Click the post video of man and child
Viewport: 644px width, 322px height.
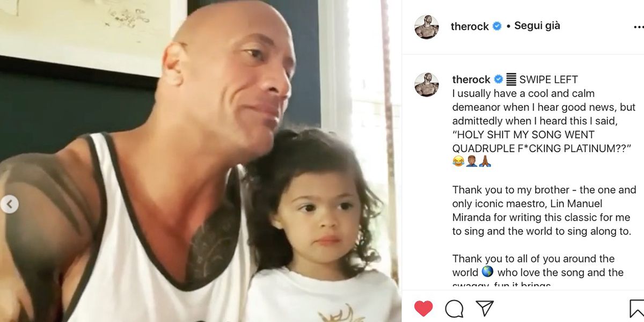(201, 161)
